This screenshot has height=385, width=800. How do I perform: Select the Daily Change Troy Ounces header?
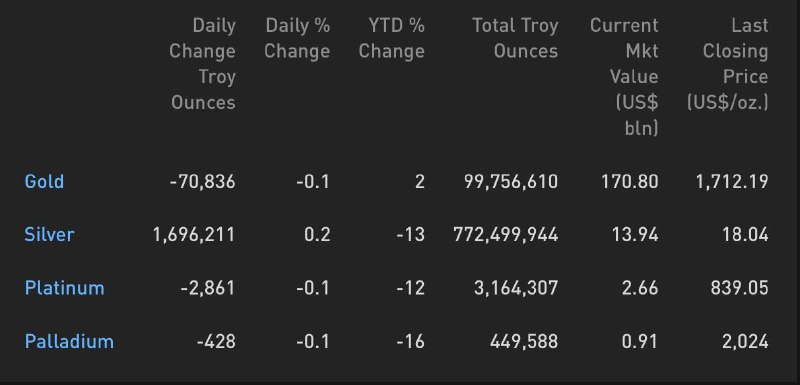point(203,64)
